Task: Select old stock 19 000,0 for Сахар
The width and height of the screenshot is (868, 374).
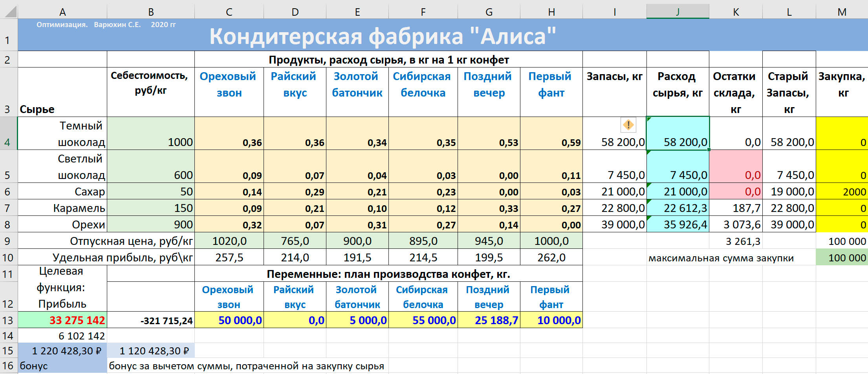Action: [x=789, y=192]
